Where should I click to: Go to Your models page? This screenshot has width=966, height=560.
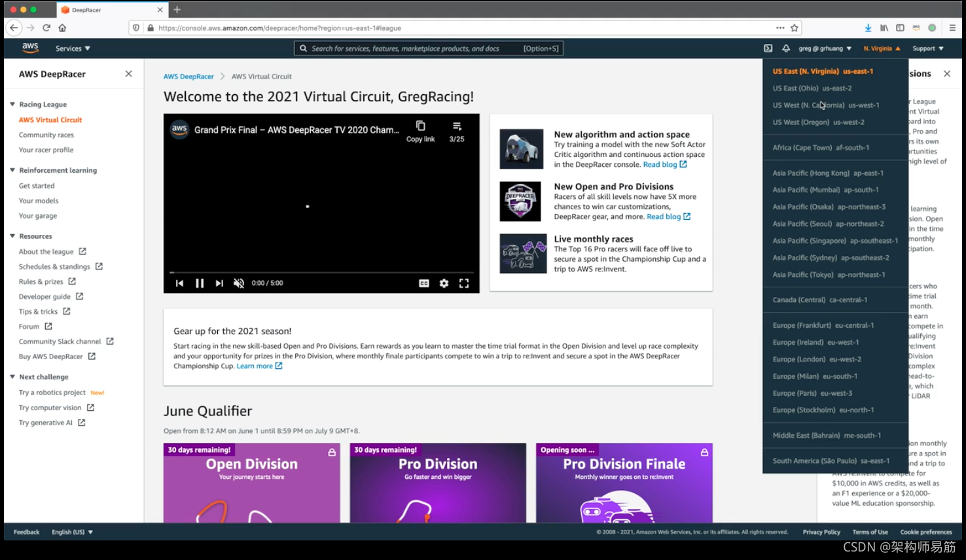pos(39,201)
